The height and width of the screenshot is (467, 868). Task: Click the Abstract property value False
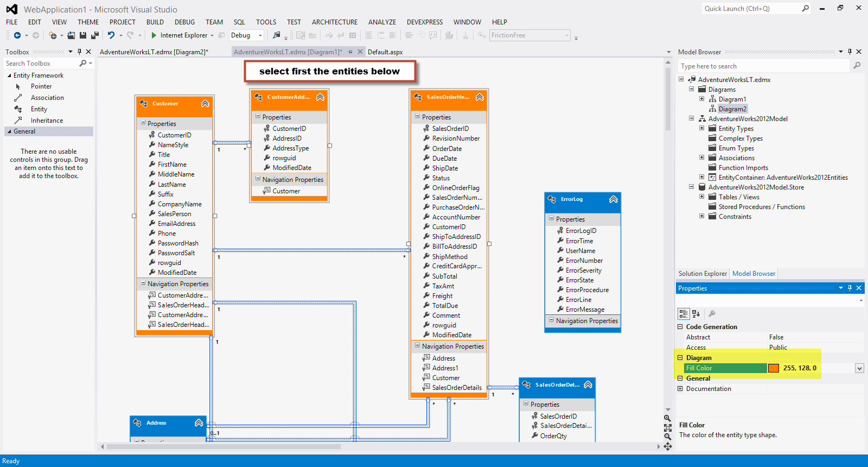point(776,337)
